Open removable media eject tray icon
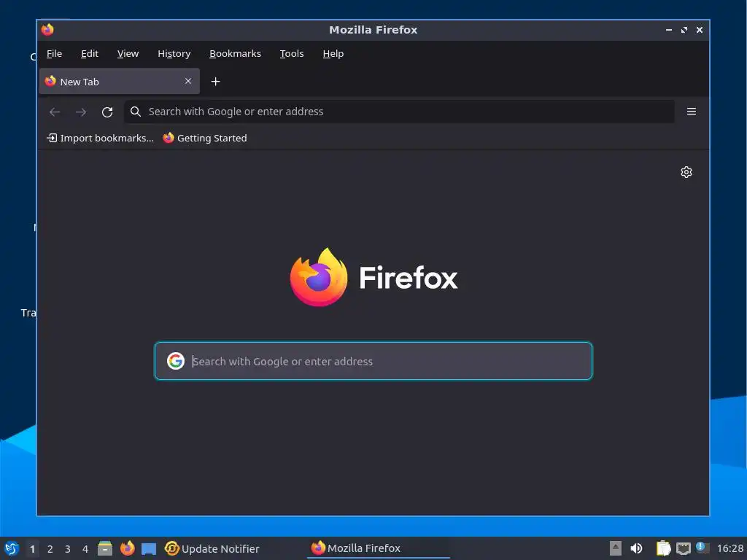 [x=616, y=548]
